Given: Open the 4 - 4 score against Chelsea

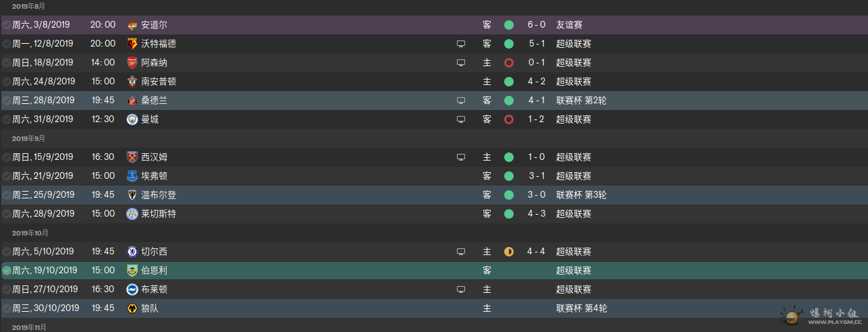Looking at the screenshot, I should coord(537,252).
